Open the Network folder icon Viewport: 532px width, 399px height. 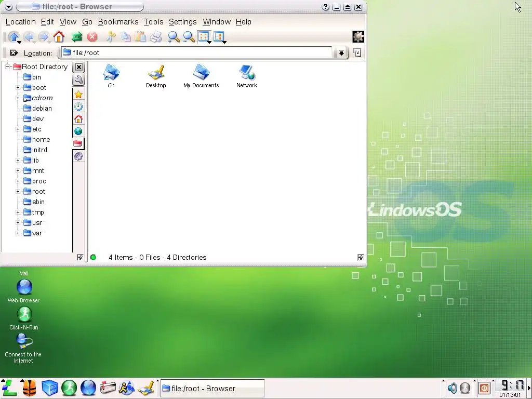click(x=247, y=76)
